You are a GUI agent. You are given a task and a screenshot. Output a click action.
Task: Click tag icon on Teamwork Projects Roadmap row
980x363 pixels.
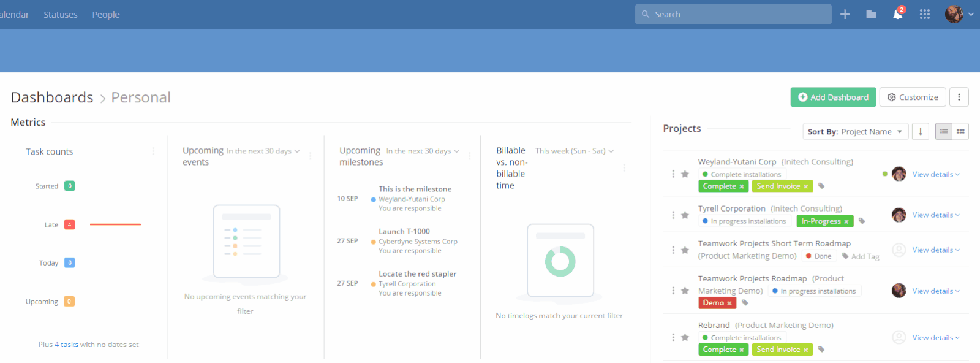coord(745,302)
